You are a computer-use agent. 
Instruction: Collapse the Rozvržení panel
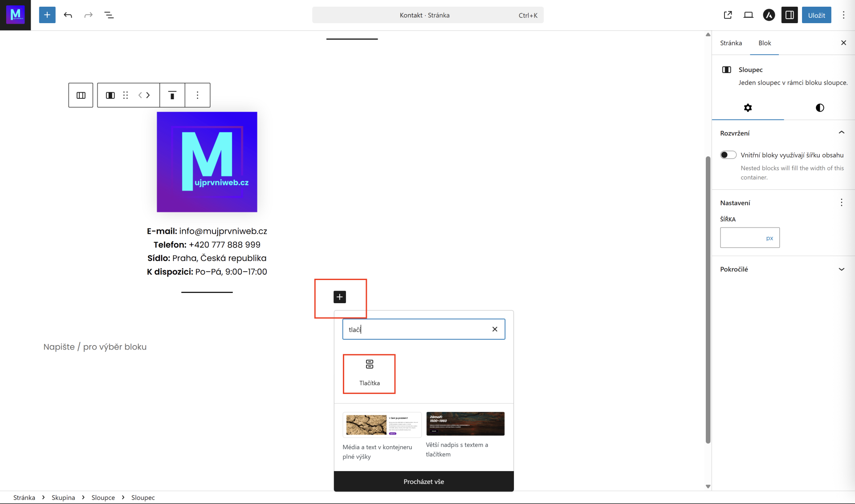pyautogui.click(x=841, y=133)
